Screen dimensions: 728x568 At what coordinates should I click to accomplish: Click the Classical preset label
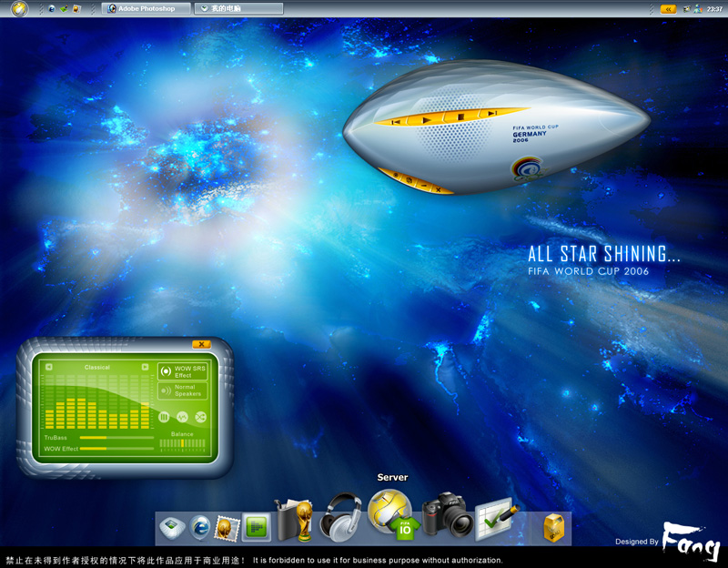[97, 367]
